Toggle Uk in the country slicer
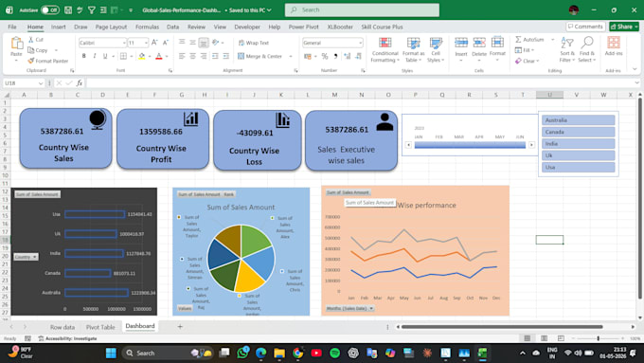Image resolution: width=644 pixels, height=363 pixels. [579, 155]
